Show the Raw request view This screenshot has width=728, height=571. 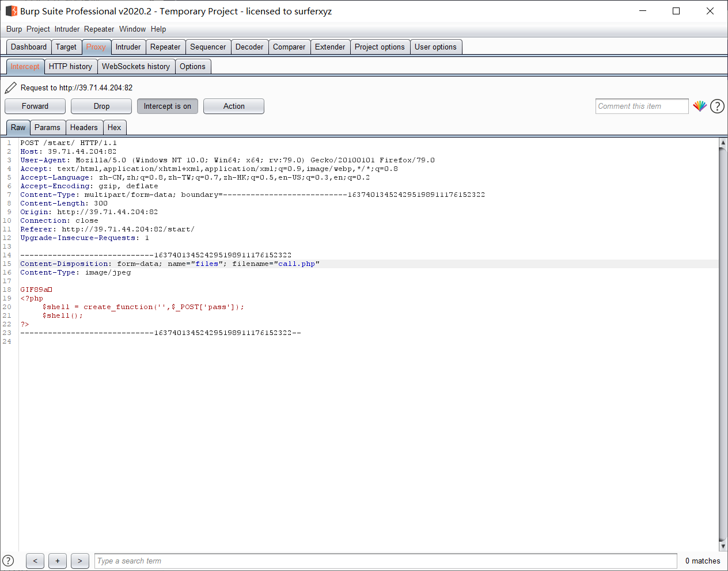pyautogui.click(x=18, y=128)
